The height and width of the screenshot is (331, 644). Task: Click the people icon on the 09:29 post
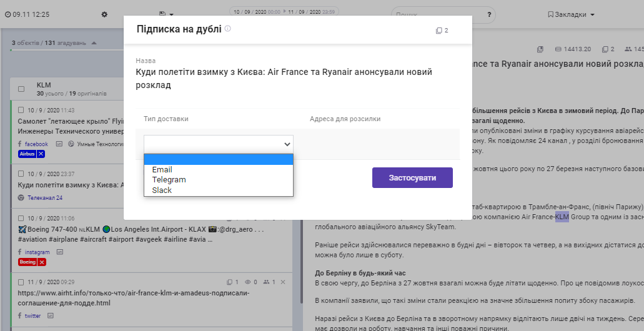pos(266,282)
